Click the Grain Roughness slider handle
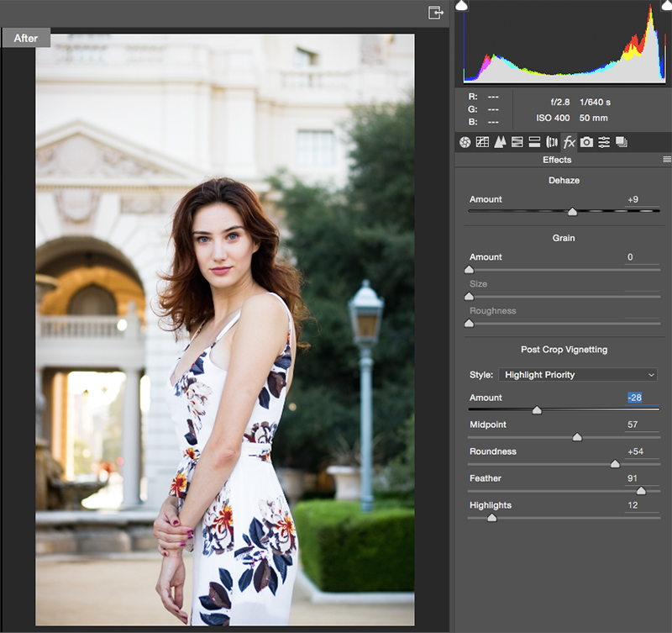672x633 pixels. [470, 323]
